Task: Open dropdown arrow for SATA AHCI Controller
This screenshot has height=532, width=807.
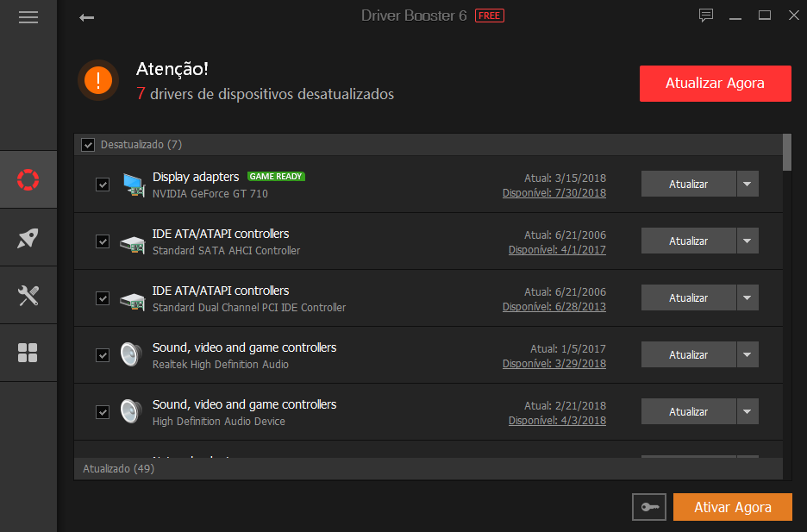Action: pos(748,241)
